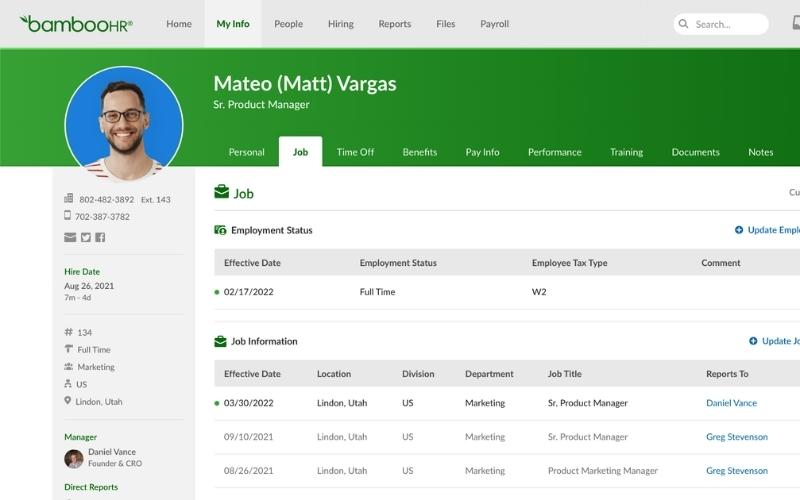Screen dimensions: 800x500
Task: Go to the Performance tab
Action: pos(554,152)
